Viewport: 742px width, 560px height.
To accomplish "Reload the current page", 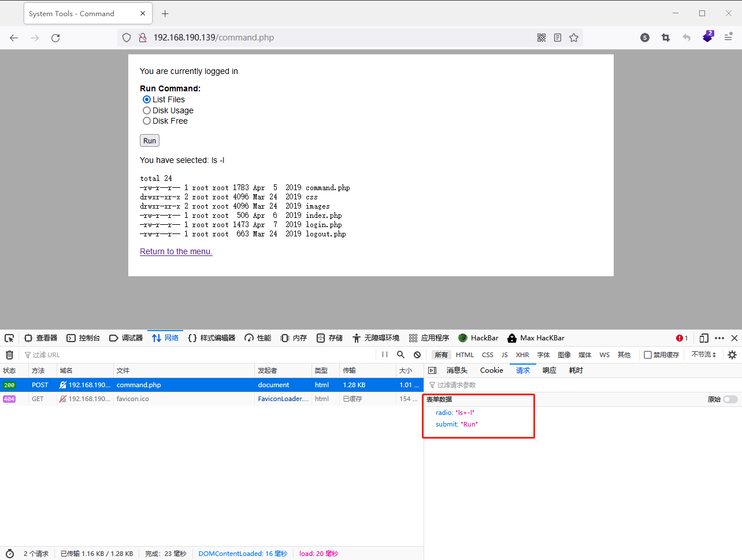I will point(55,38).
